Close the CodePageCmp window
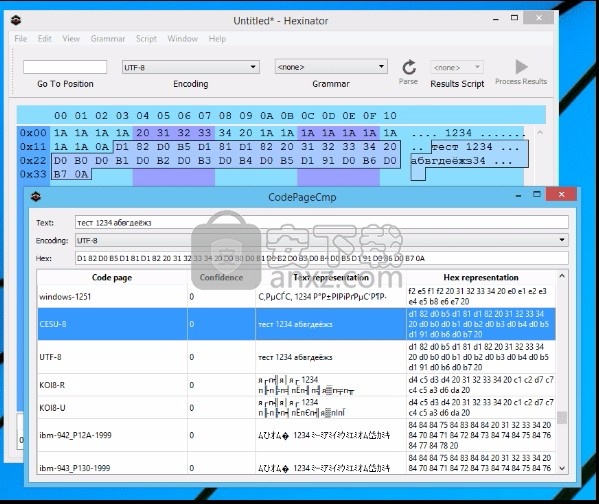 pyautogui.click(x=561, y=194)
